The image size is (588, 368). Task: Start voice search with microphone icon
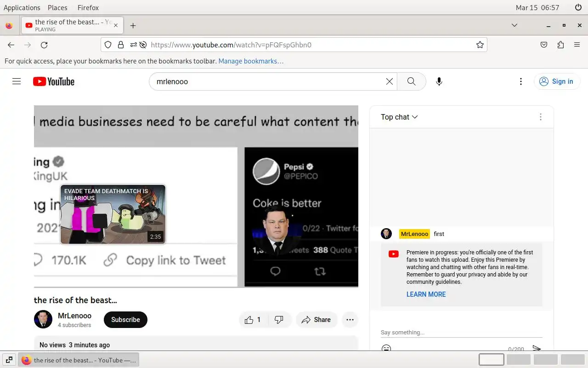point(439,81)
